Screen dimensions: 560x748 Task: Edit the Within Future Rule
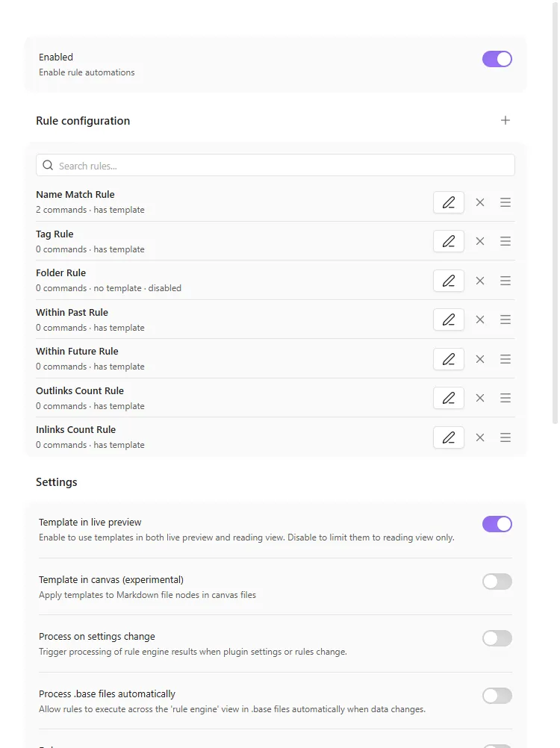coord(449,359)
